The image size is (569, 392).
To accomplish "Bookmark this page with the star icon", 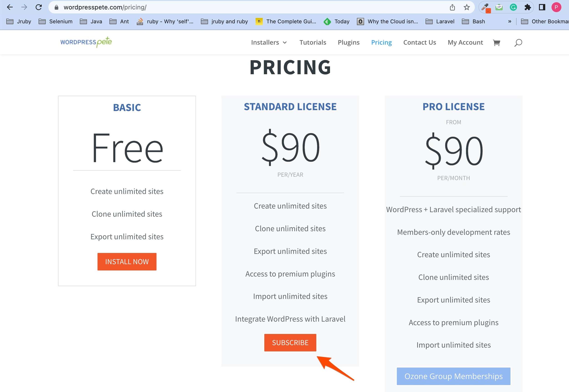I will (467, 7).
